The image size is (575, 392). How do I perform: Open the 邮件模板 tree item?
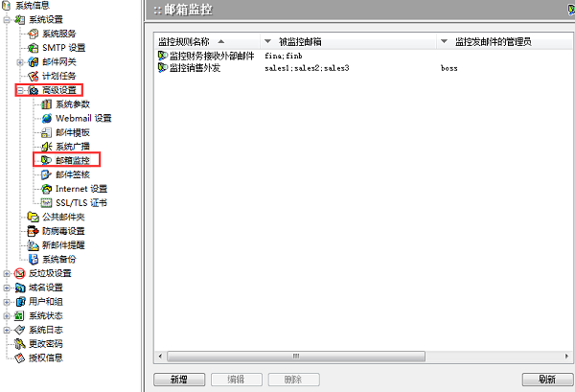click(x=73, y=132)
